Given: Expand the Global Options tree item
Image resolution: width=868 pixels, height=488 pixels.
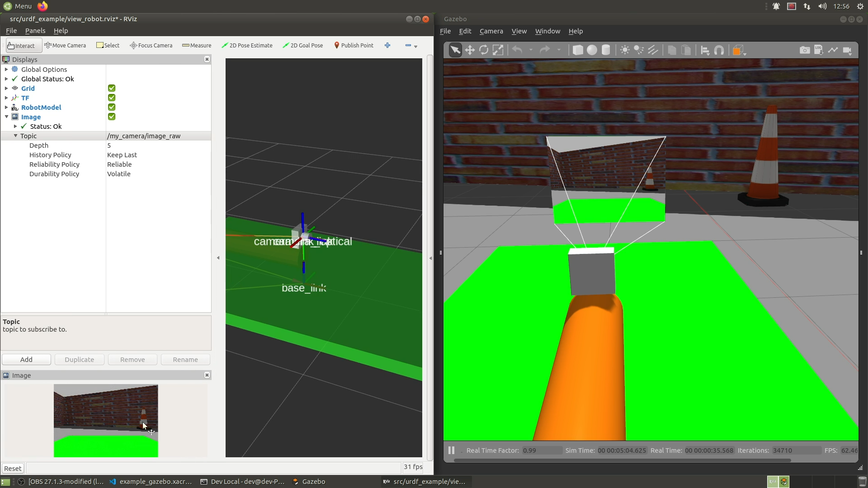Looking at the screenshot, I should tap(6, 69).
